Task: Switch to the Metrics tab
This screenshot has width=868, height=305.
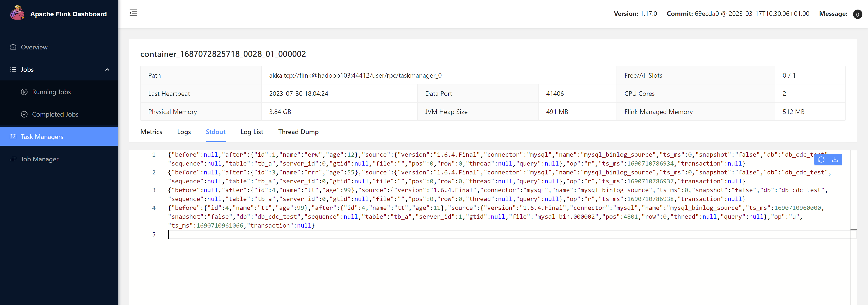Action: pos(151,132)
